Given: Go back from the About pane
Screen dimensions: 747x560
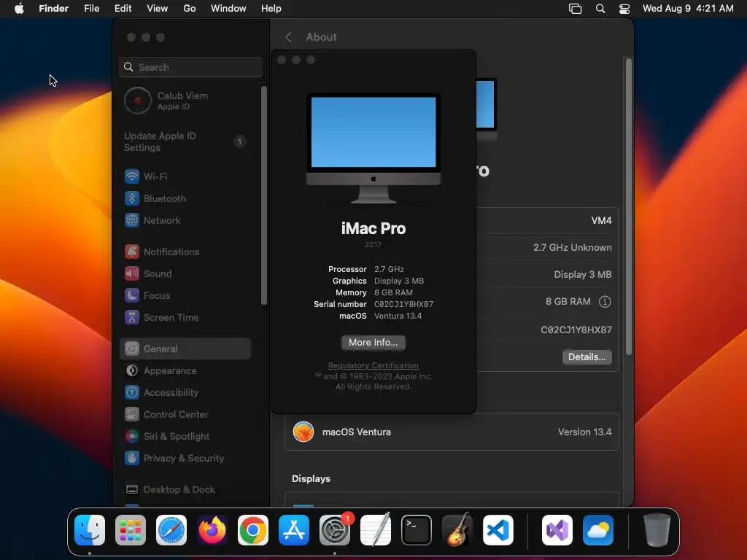Looking at the screenshot, I should [x=288, y=37].
